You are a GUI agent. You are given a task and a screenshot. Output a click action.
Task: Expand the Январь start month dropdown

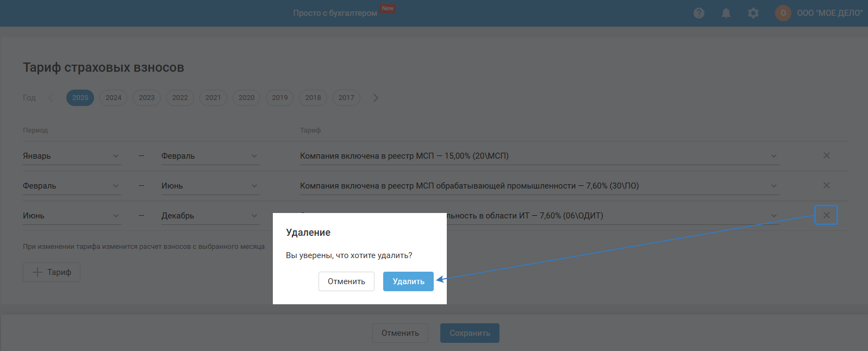pos(71,156)
